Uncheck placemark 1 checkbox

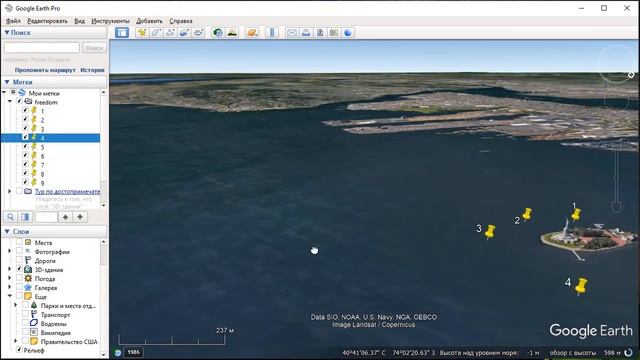[x=25, y=110]
